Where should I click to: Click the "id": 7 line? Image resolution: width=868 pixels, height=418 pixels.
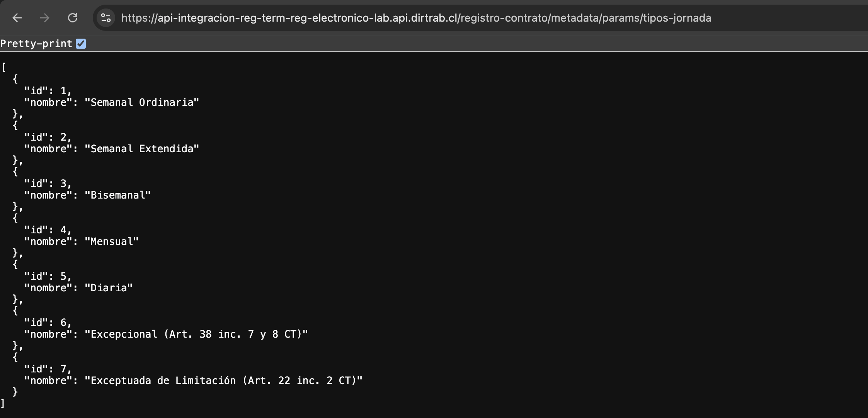48,369
